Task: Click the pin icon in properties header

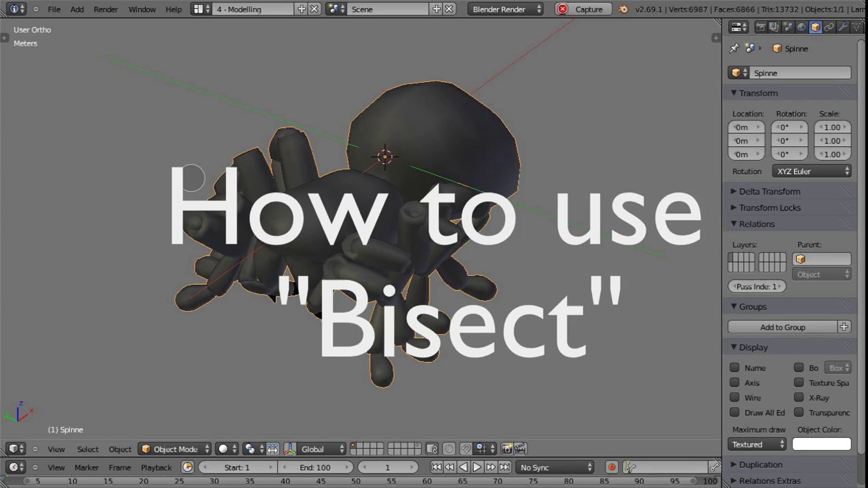Action: [x=734, y=48]
